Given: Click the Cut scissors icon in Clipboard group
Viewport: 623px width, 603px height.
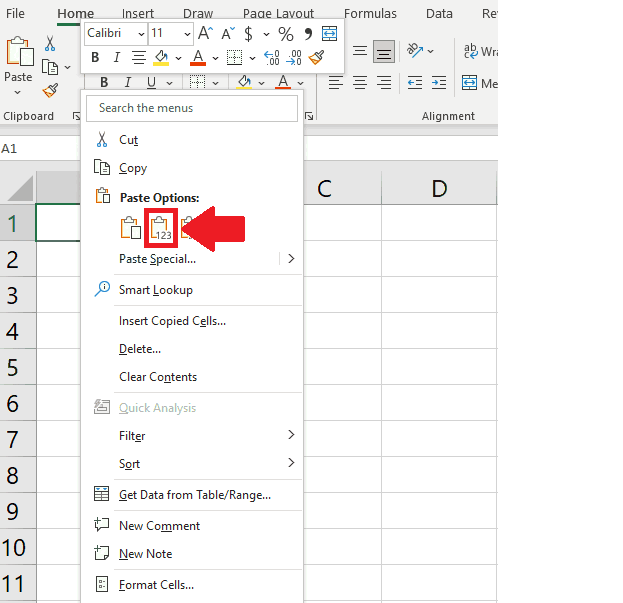Looking at the screenshot, I should coord(50,43).
